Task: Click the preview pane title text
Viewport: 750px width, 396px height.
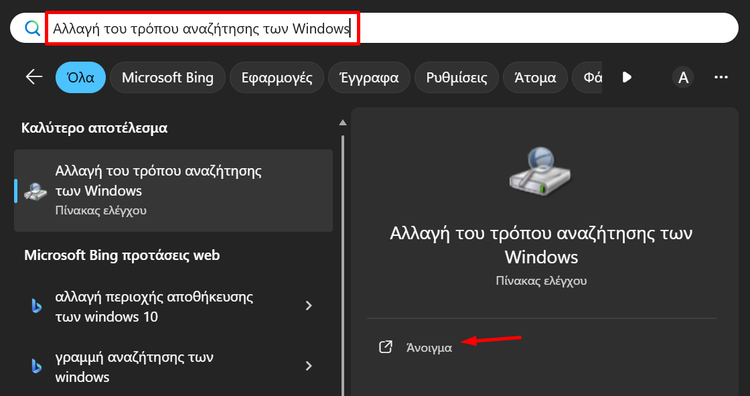Action: 541,245
